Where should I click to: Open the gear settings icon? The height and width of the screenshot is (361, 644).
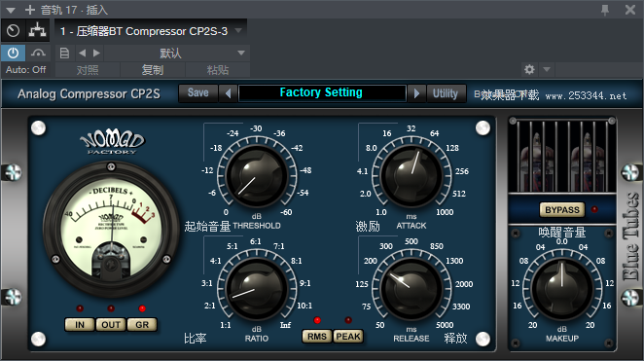(x=529, y=69)
